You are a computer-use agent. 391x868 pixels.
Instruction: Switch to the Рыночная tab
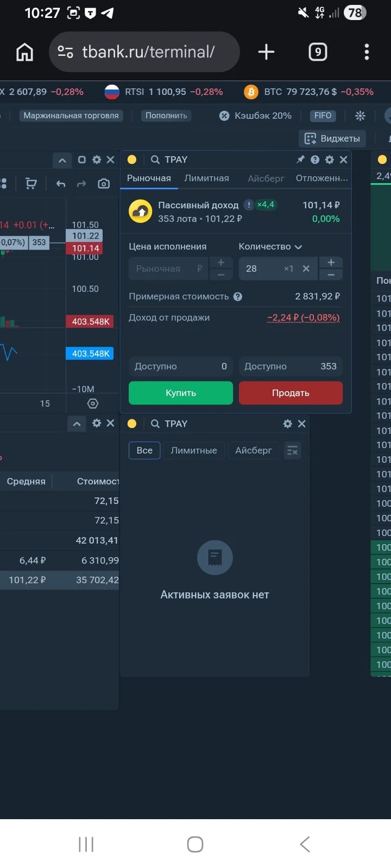coord(149,178)
